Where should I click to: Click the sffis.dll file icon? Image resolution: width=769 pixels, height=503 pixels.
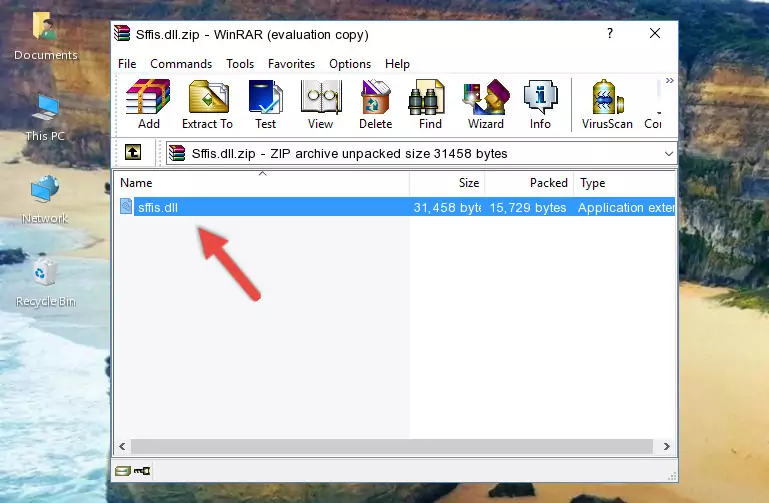tap(126, 206)
